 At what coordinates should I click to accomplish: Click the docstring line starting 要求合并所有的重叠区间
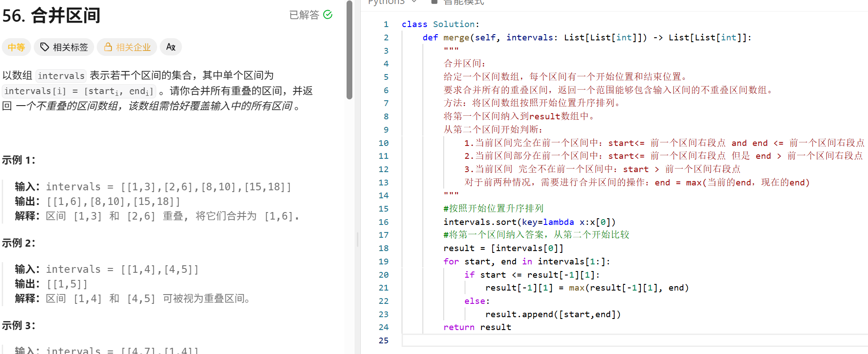coord(609,90)
